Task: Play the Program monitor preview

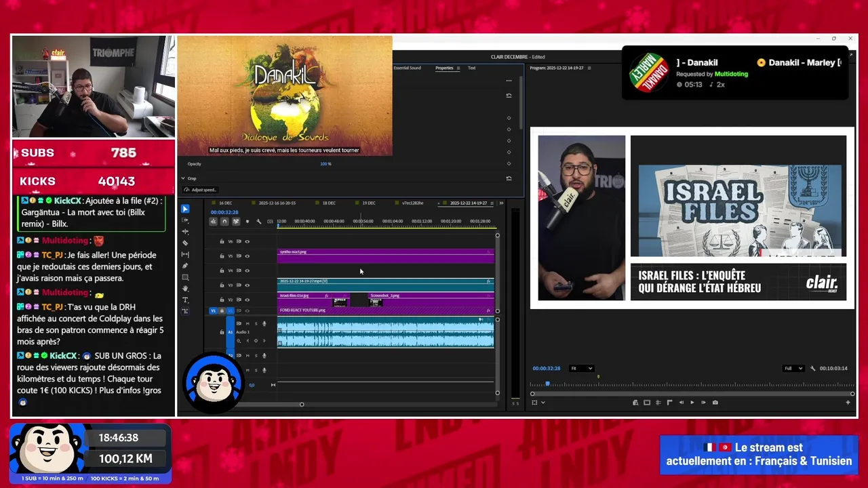Action: pyautogui.click(x=692, y=402)
